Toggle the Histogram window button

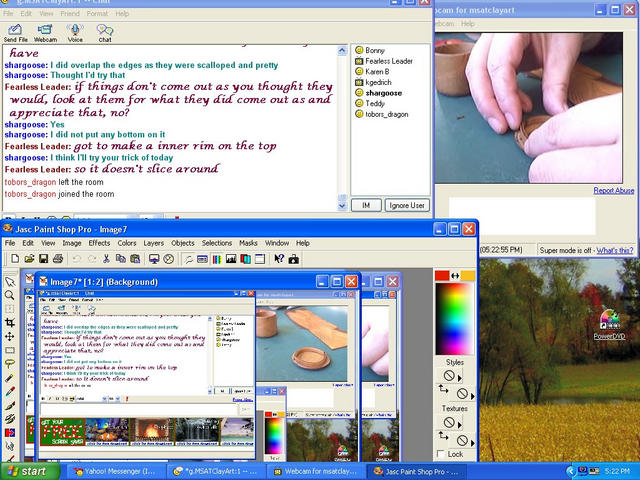click(x=231, y=259)
